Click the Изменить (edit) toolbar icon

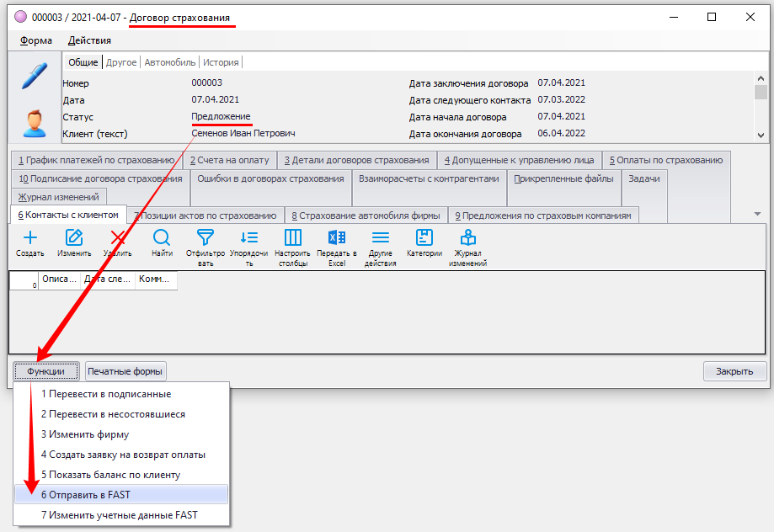(x=74, y=238)
